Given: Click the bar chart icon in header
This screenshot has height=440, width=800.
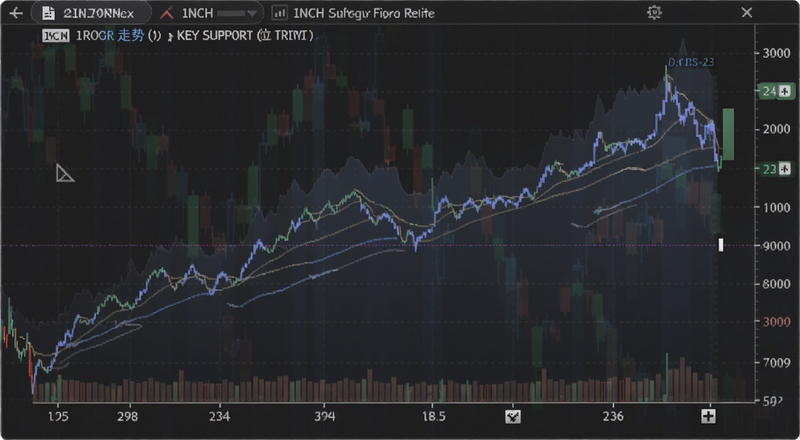Looking at the screenshot, I should click(x=279, y=13).
